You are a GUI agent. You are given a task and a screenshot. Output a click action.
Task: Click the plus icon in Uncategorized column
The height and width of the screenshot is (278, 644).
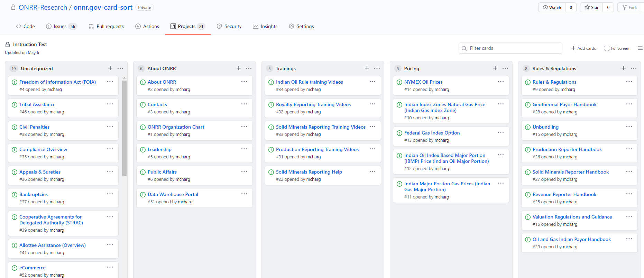tap(110, 68)
